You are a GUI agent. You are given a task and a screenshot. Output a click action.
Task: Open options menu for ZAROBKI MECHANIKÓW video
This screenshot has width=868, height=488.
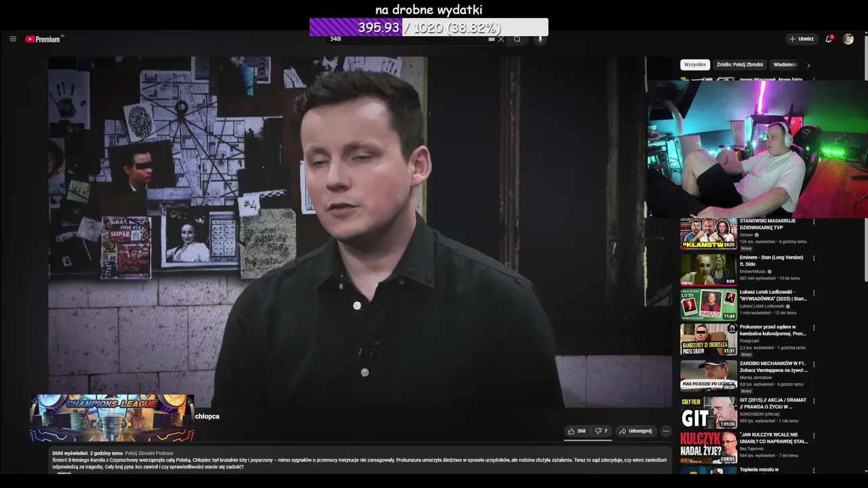pos(814,365)
